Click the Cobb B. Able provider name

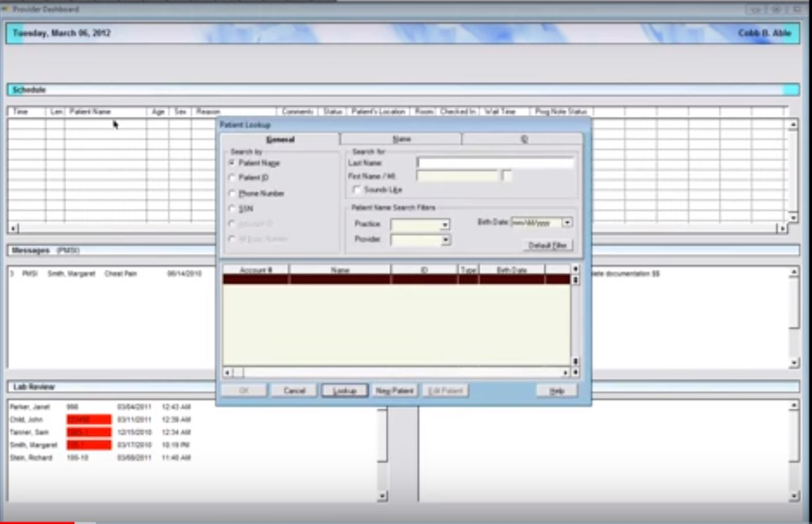[x=765, y=33]
